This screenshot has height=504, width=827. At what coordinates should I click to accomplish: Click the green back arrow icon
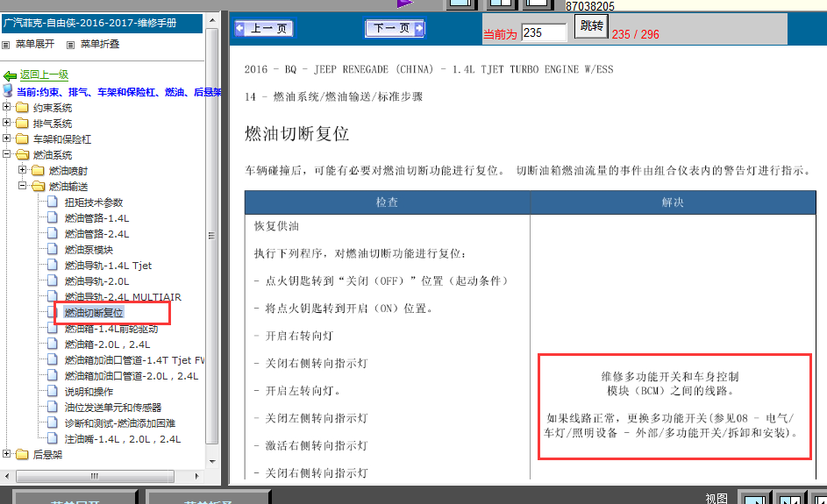(10, 76)
